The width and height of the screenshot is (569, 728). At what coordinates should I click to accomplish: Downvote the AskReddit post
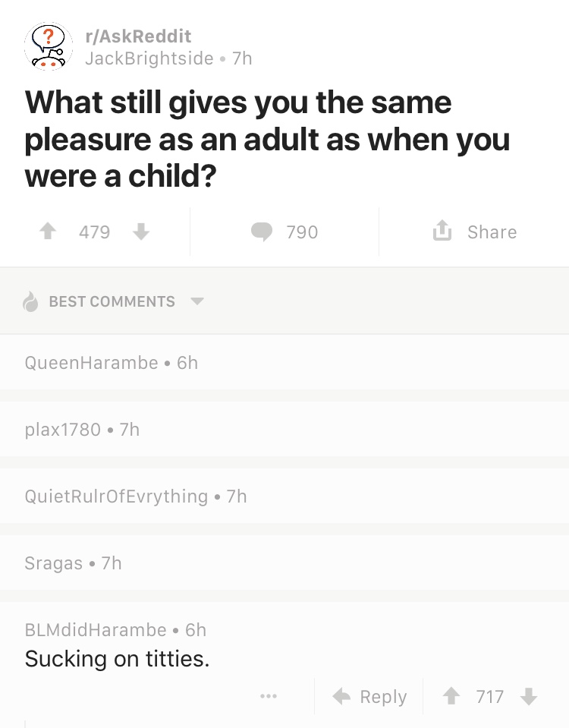[141, 232]
